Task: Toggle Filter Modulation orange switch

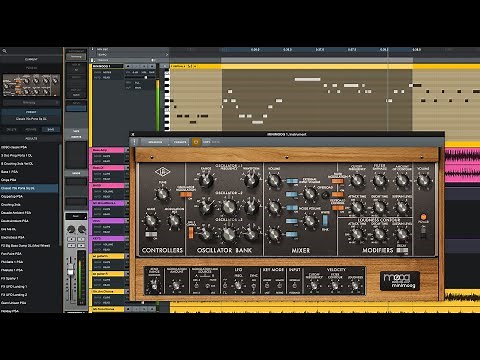Action: coord(337,181)
